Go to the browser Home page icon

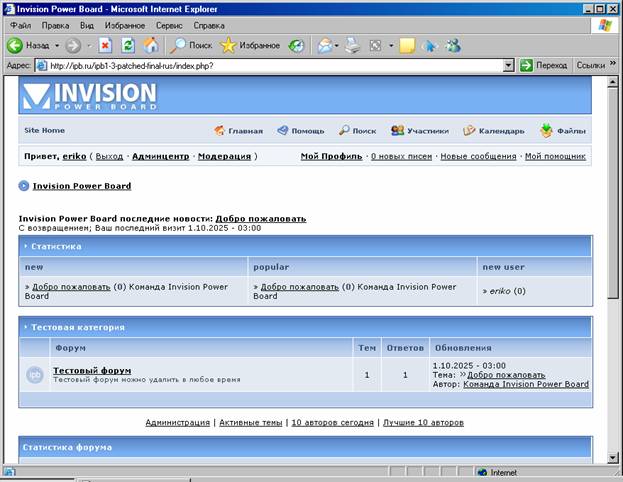click(x=150, y=45)
